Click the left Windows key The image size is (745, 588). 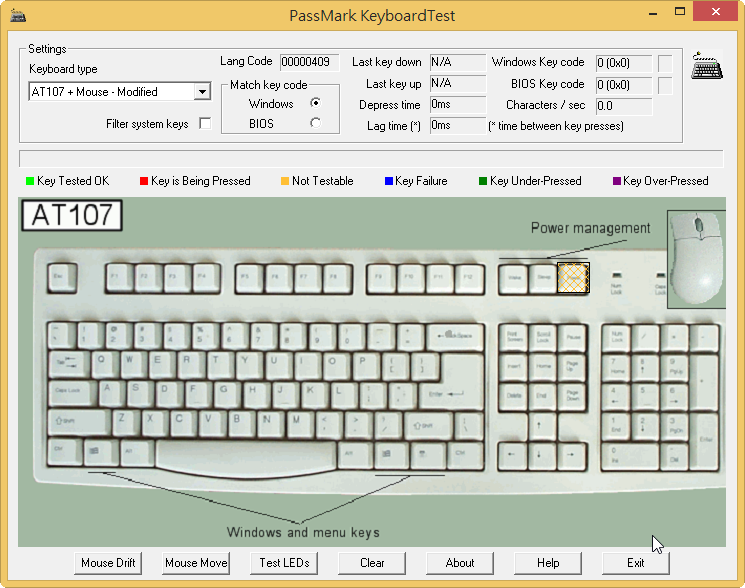[x=101, y=452]
